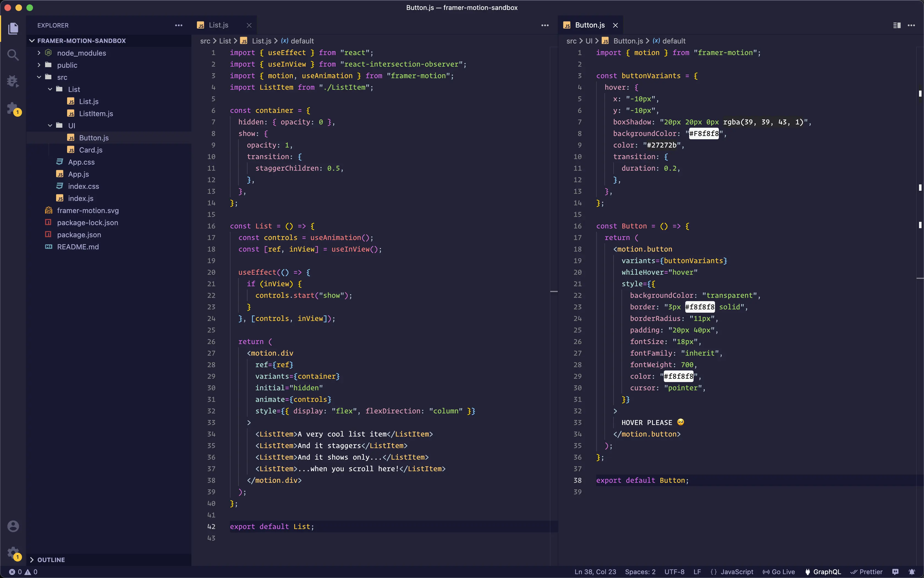Collapse the List folder
The height and width of the screenshot is (578, 924).
click(x=109, y=89)
